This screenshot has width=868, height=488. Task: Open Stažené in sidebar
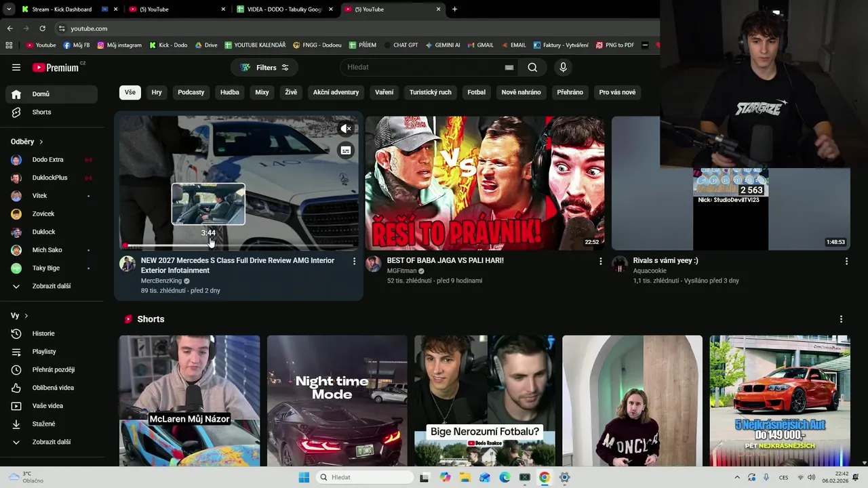pyautogui.click(x=52, y=424)
